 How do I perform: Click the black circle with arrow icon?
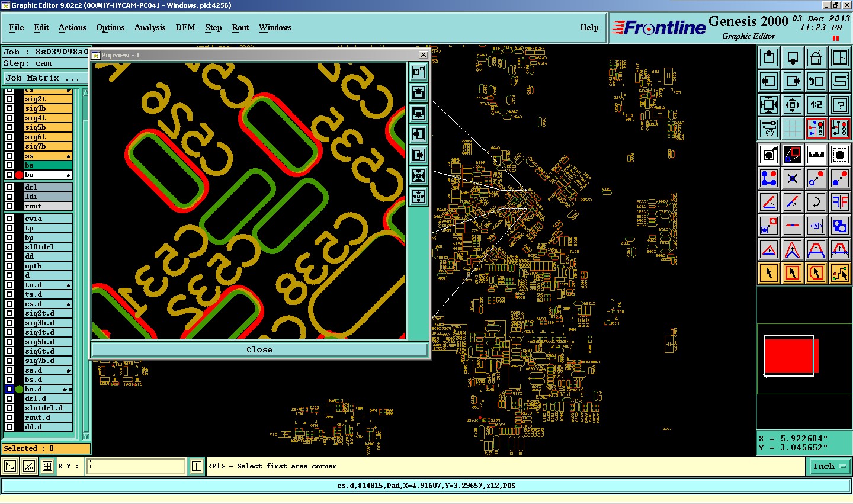point(769,155)
